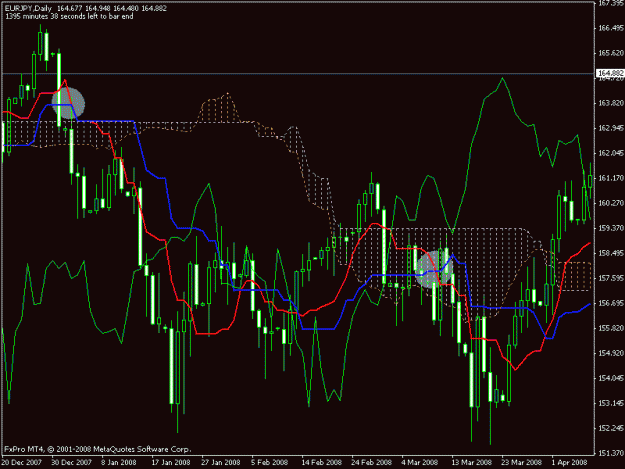
Task: Click the 165.620 price scale label
Action: click(x=611, y=53)
